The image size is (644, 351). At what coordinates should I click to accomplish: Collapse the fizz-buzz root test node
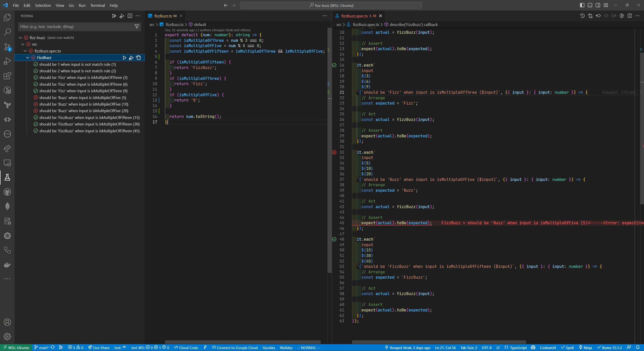pos(20,37)
